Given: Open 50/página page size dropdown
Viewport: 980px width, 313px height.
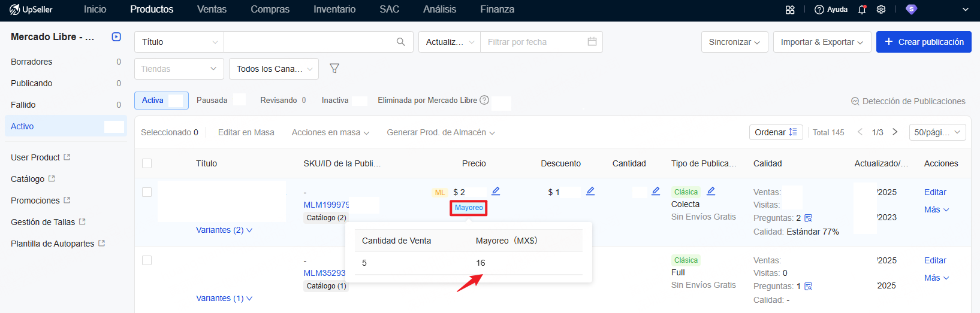Looking at the screenshot, I should [x=937, y=132].
